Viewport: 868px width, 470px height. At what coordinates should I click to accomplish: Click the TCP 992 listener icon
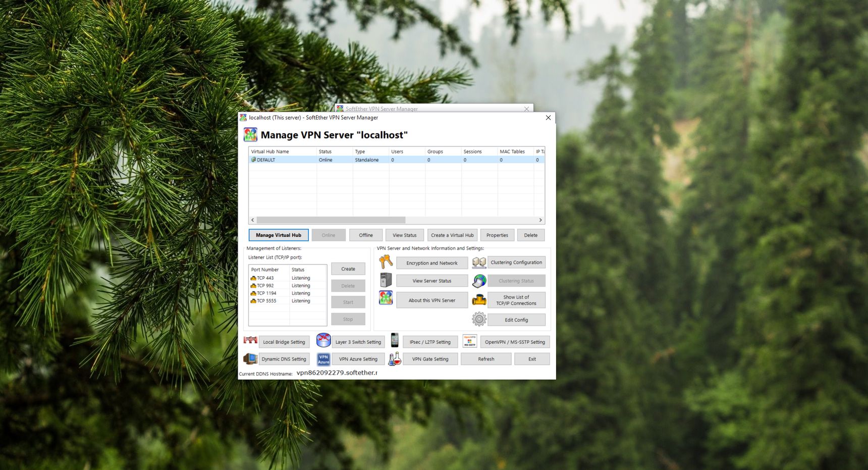253,286
